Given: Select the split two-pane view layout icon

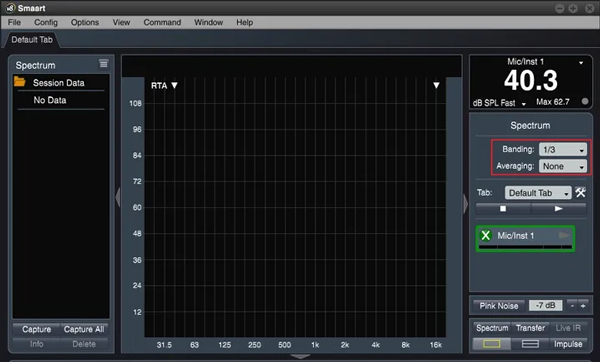Looking at the screenshot, I should (x=530, y=344).
